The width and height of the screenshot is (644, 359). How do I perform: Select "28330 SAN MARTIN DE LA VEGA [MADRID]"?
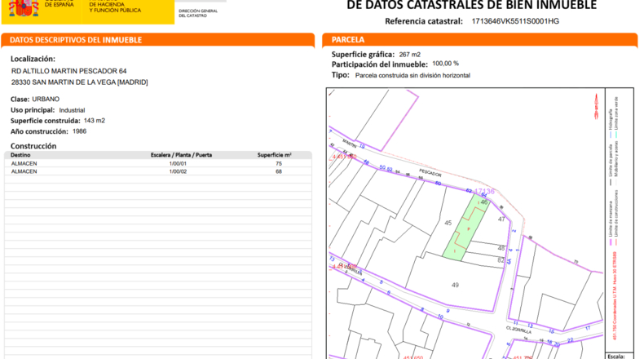coord(80,82)
